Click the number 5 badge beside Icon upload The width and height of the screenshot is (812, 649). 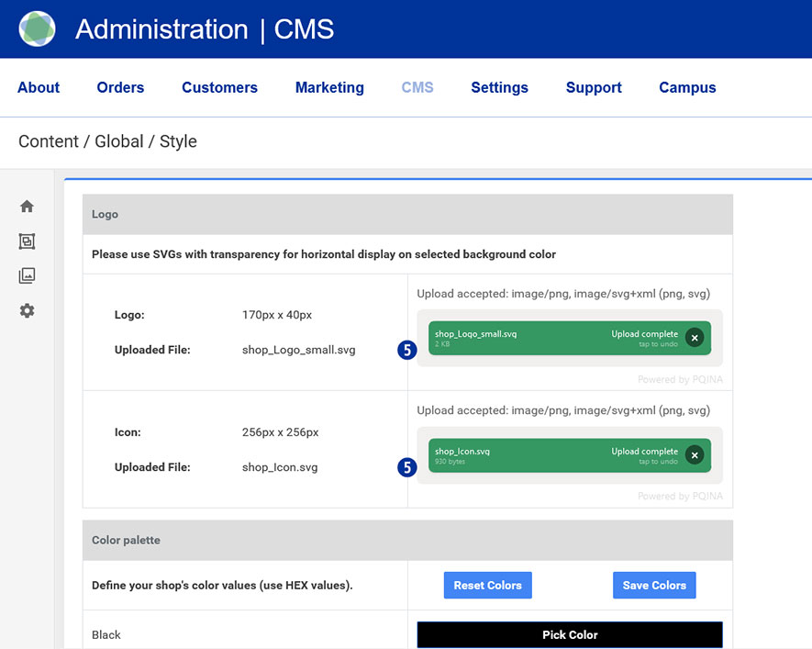pyautogui.click(x=407, y=467)
